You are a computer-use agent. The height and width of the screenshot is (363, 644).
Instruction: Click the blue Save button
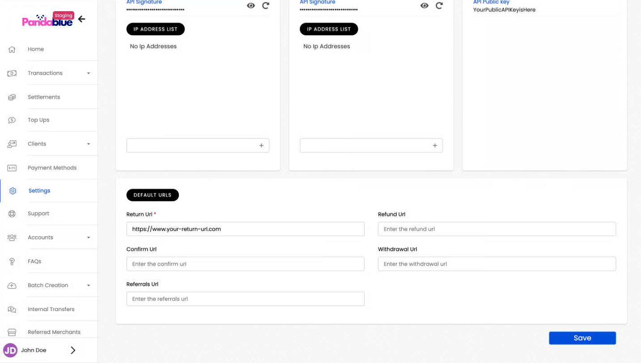[x=582, y=338]
